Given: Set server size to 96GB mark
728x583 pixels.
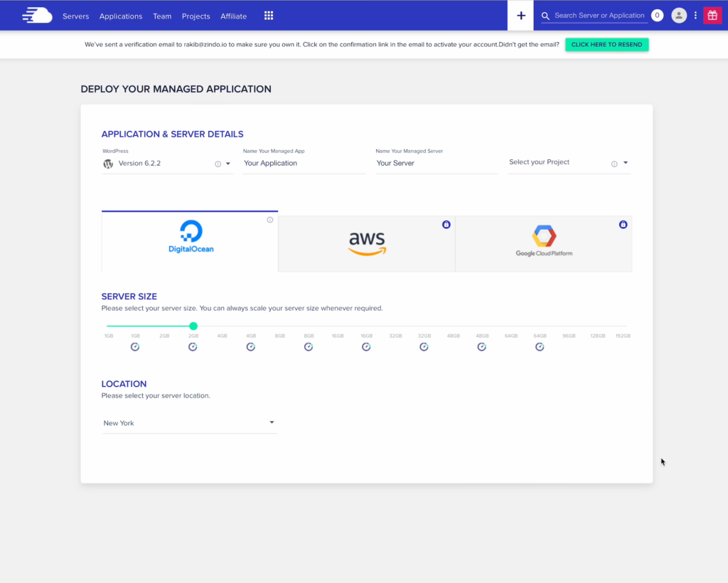Looking at the screenshot, I should (569, 336).
